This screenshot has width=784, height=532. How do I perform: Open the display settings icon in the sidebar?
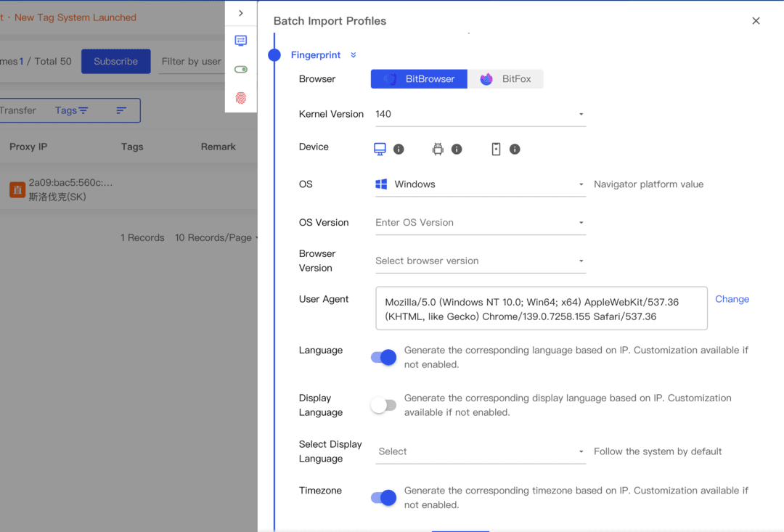pyautogui.click(x=240, y=40)
